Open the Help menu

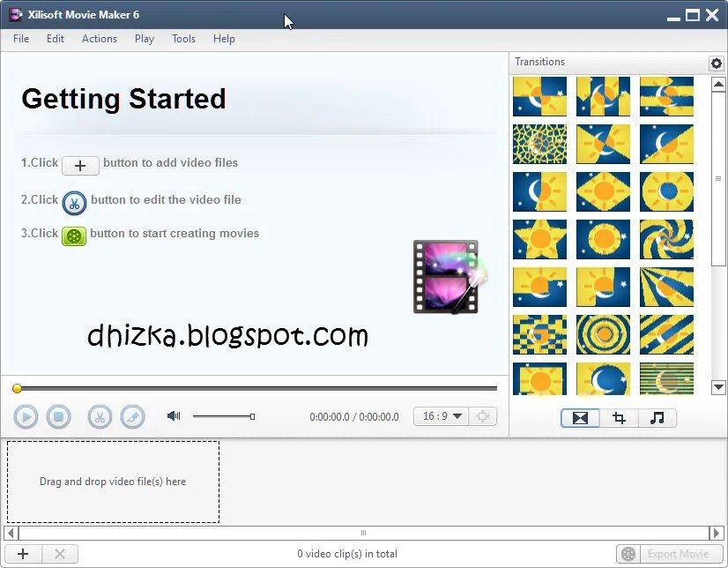pos(224,39)
